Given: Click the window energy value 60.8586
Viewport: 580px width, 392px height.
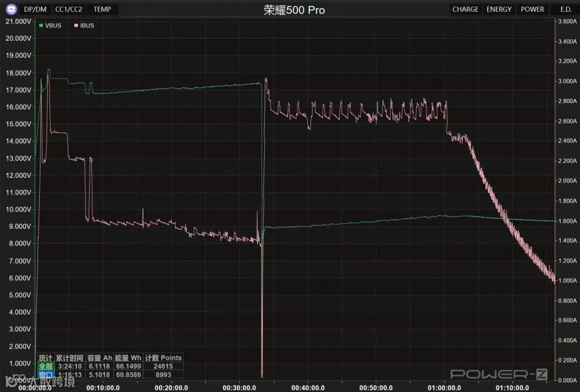Looking at the screenshot, I should click(x=128, y=375).
